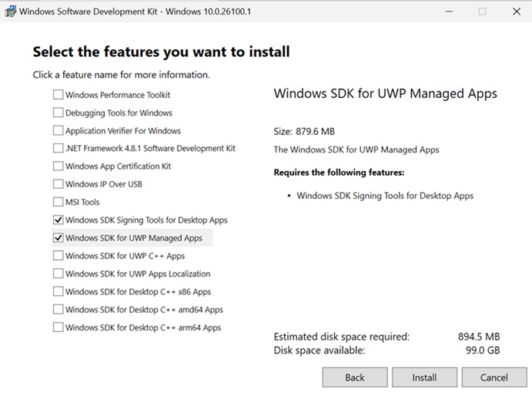Click the 894.5 MB estimated disk space value
The width and height of the screenshot is (532, 393).
coord(479,337)
